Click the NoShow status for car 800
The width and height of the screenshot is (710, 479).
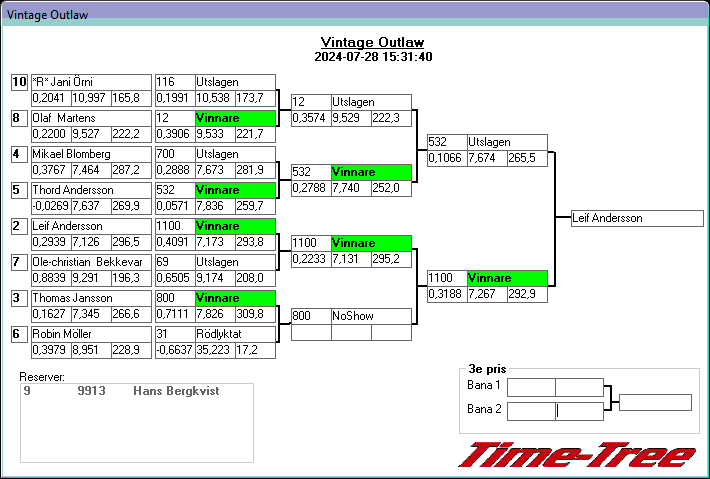coord(371,316)
